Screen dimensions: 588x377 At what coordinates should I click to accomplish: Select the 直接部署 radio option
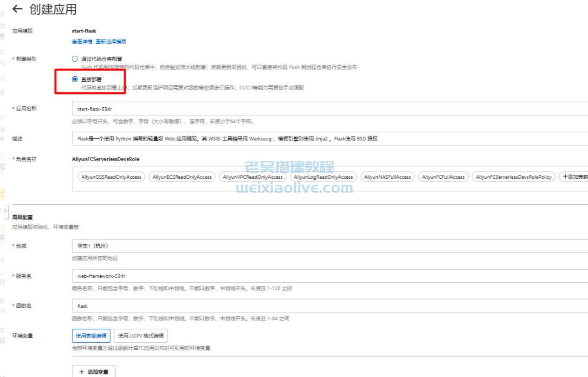pos(74,79)
